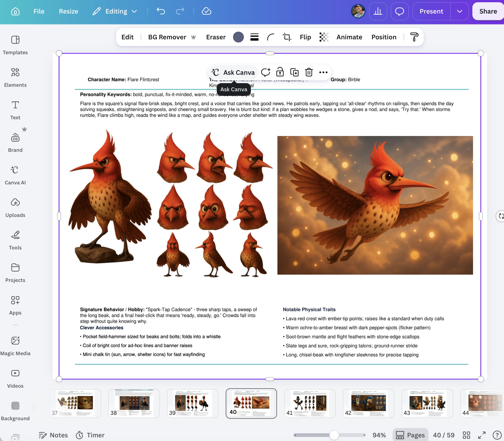
Task: Adjust the zoom slider handle
Action: [x=334, y=435]
